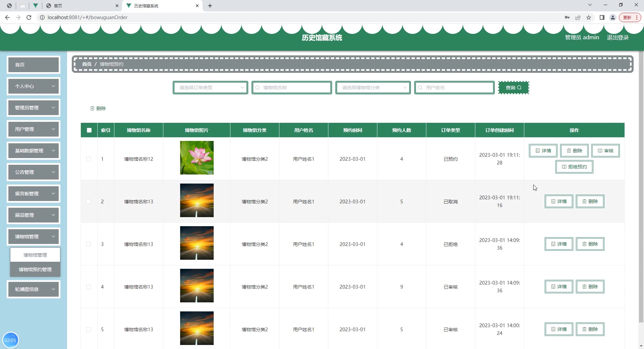Image resolution: width=644 pixels, height=349 pixels.
Task: Toggle the browser side panel icon
Action: tap(602, 17)
